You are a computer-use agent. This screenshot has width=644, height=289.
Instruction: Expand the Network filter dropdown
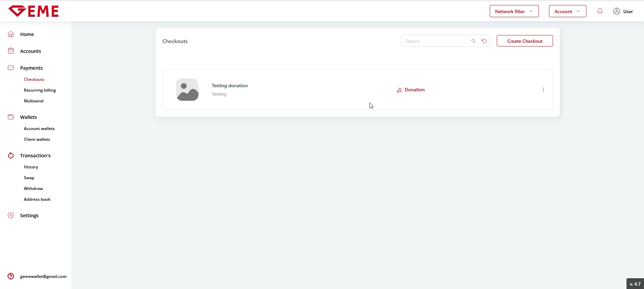coord(514,11)
